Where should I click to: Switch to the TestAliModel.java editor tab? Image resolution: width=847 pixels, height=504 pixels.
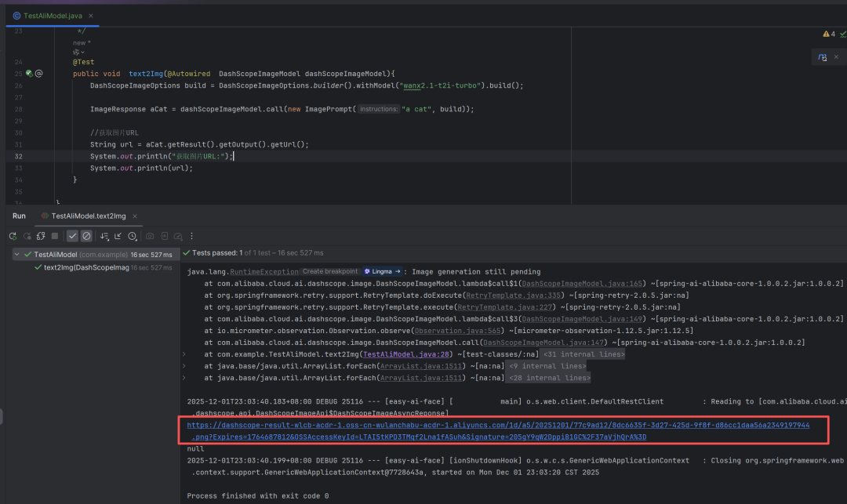[52, 16]
